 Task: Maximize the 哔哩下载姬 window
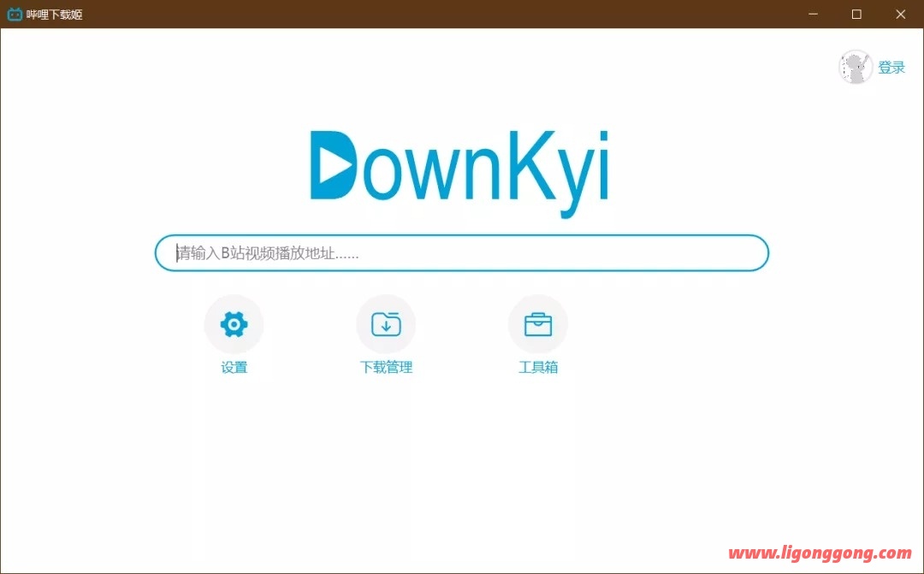856,14
